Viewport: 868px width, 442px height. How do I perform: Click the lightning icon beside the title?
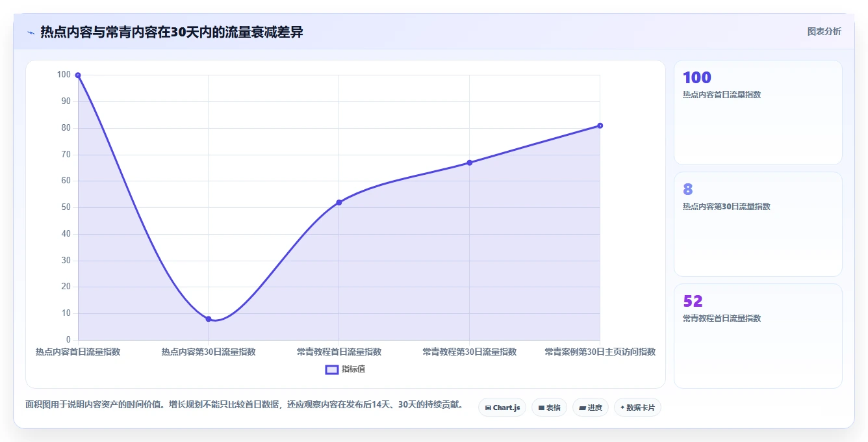click(x=31, y=32)
